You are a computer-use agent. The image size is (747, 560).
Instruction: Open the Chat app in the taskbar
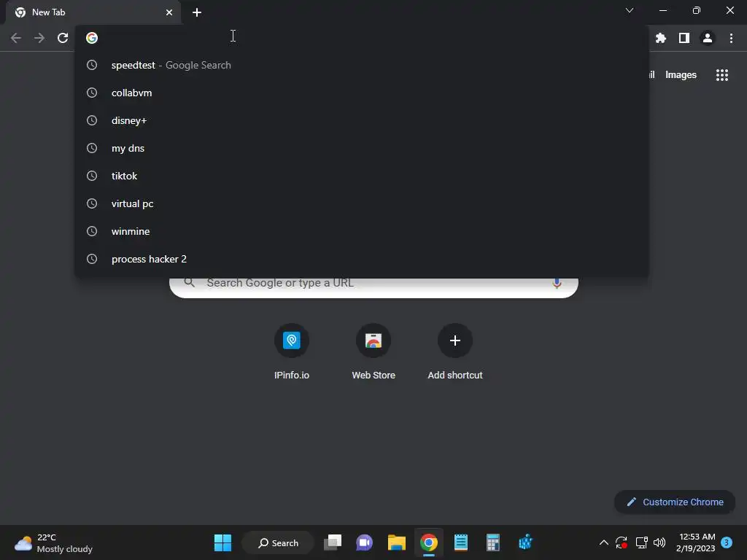pos(365,542)
